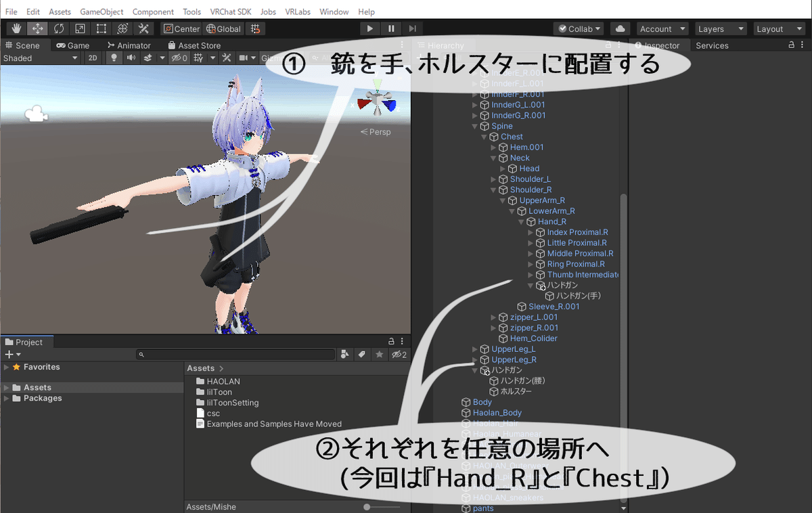The width and height of the screenshot is (812, 513).
Task: Lock the Project panel
Action: (391, 342)
